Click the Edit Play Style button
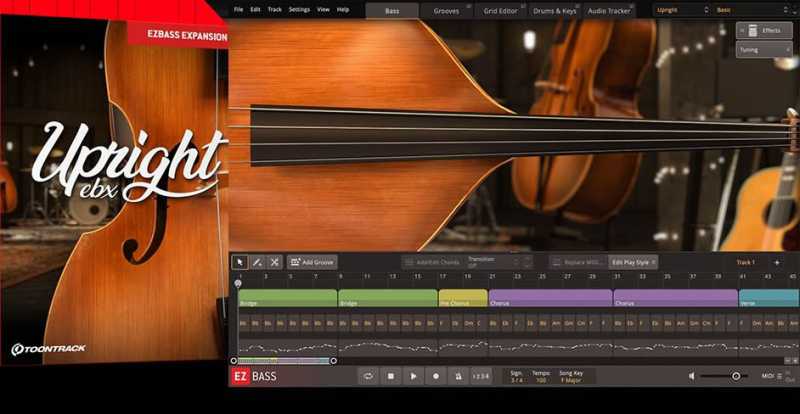The width and height of the screenshot is (800, 414). [x=633, y=262]
